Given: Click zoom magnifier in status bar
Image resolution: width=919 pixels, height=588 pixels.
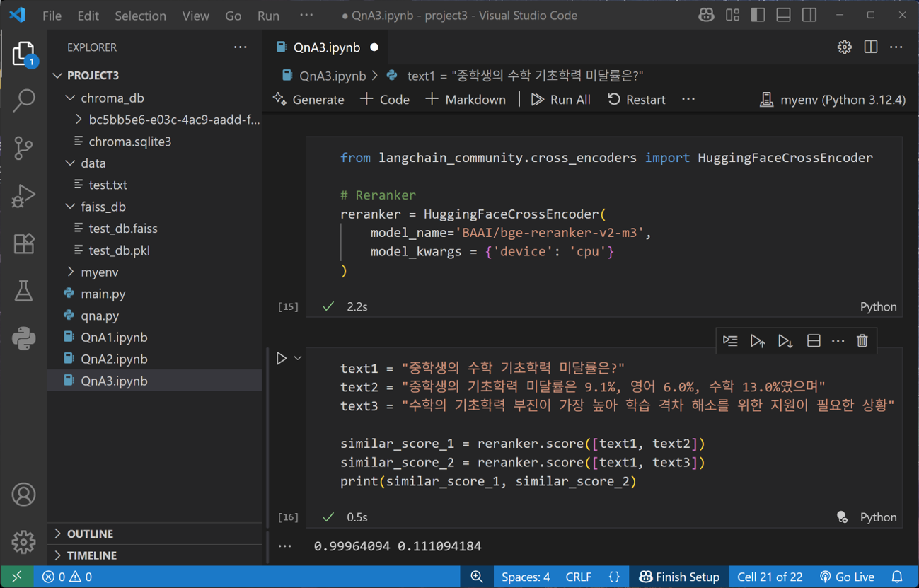Looking at the screenshot, I should pyautogui.click(x=477, y=577).
